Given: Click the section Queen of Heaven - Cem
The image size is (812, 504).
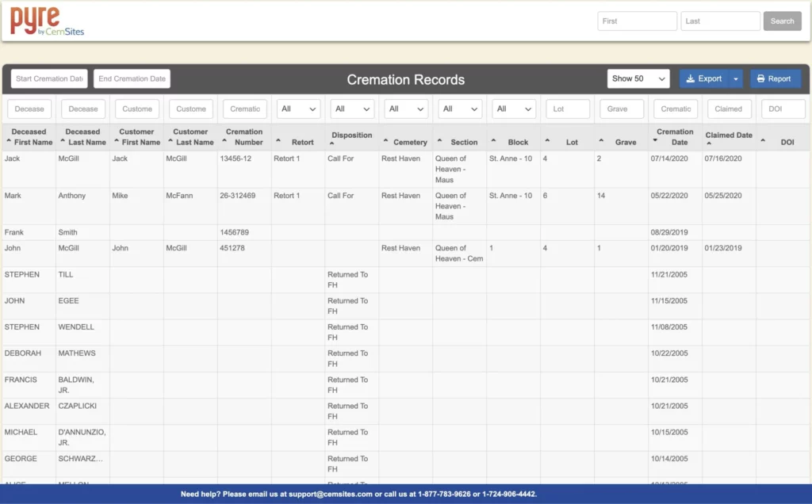Looking at the screenshot, I should pos(459,253).
